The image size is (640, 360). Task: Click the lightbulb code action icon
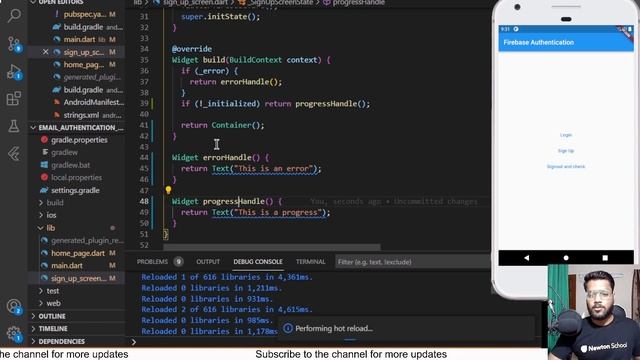coord(168,190)
